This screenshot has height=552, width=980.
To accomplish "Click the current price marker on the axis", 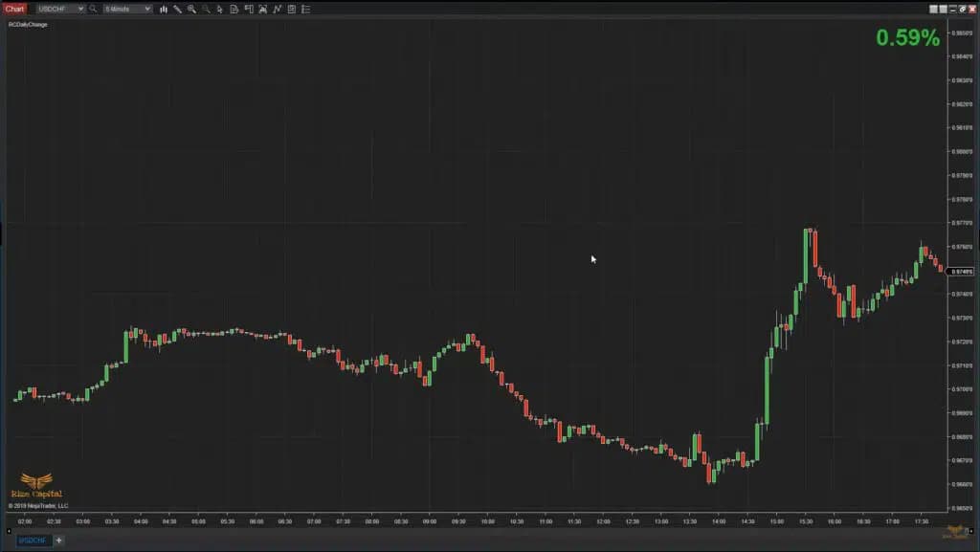I will pyautogui.click(x=959, y=269).
